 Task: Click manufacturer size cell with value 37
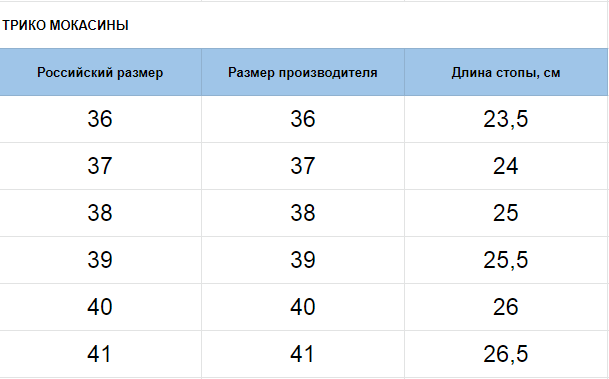[x=303, y=166]
